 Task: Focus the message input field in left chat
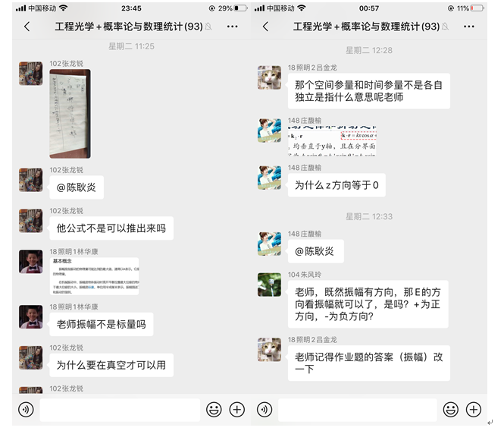tap(120, 410)
